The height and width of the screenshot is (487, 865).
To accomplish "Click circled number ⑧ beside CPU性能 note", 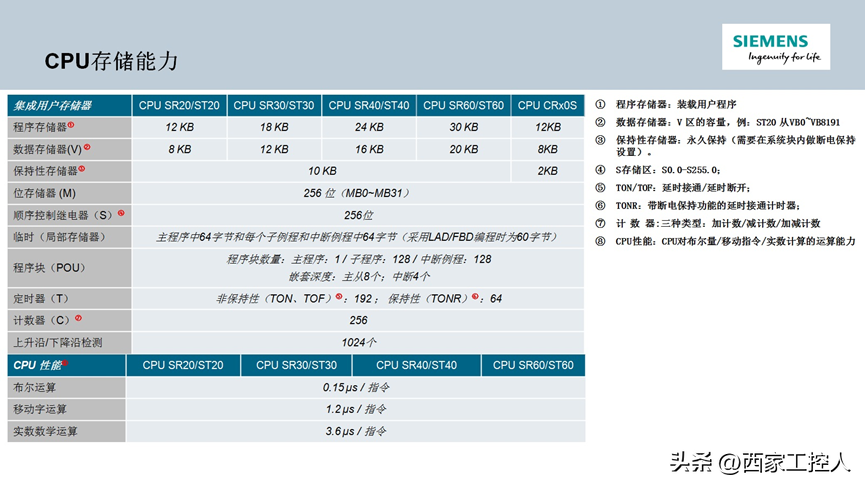I will 600,241.
